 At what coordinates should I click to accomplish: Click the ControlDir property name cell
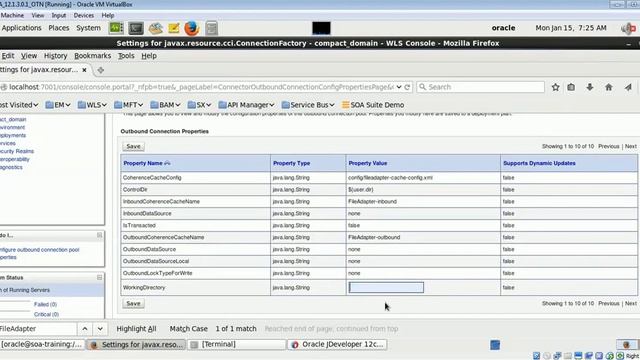pos(196,190)
